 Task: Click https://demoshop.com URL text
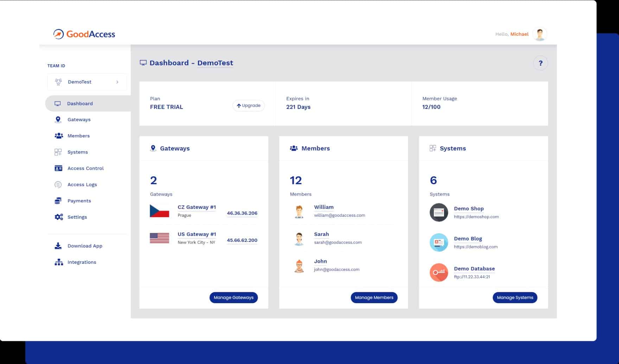pyautogui.click(x=476, y=217)
